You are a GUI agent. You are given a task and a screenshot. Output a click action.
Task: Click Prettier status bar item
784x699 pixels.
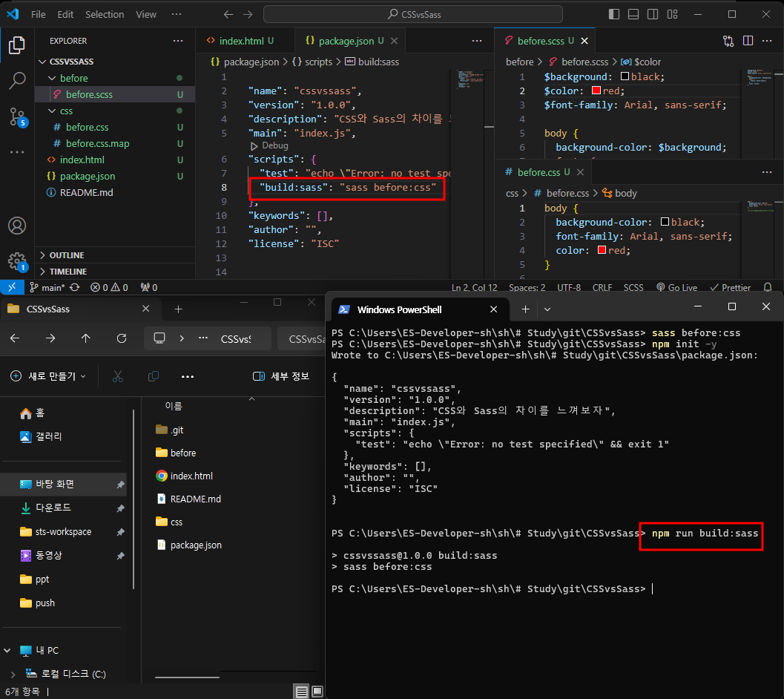click(x=731, y=287)
